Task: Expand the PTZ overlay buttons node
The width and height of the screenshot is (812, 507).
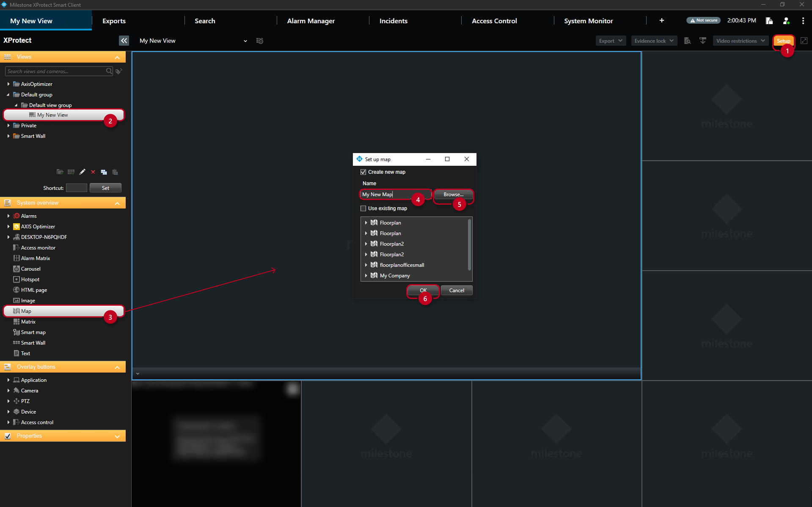Action: tap(8, 401)
